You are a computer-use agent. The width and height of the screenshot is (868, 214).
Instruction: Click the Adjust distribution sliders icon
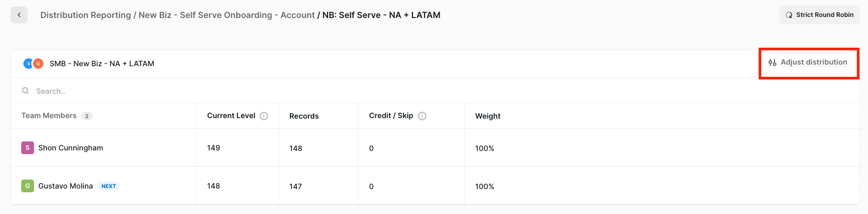tap(772, 63)
